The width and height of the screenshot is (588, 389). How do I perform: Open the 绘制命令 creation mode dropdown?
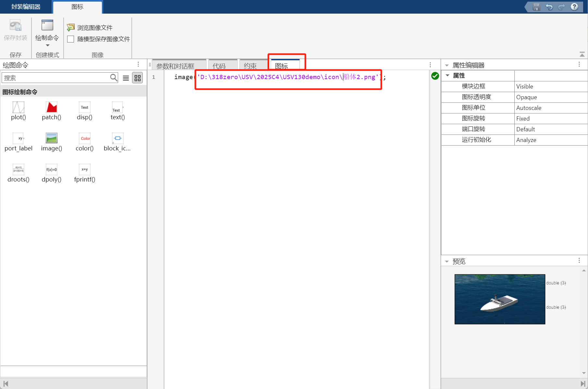click(x=47, y=45)
